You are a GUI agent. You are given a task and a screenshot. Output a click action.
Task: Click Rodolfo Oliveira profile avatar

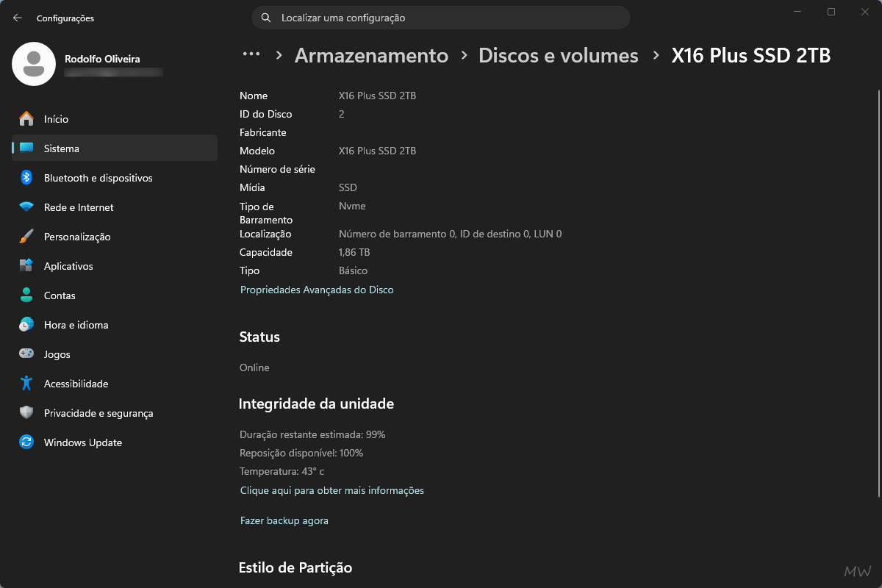click(x=34, y=64)
